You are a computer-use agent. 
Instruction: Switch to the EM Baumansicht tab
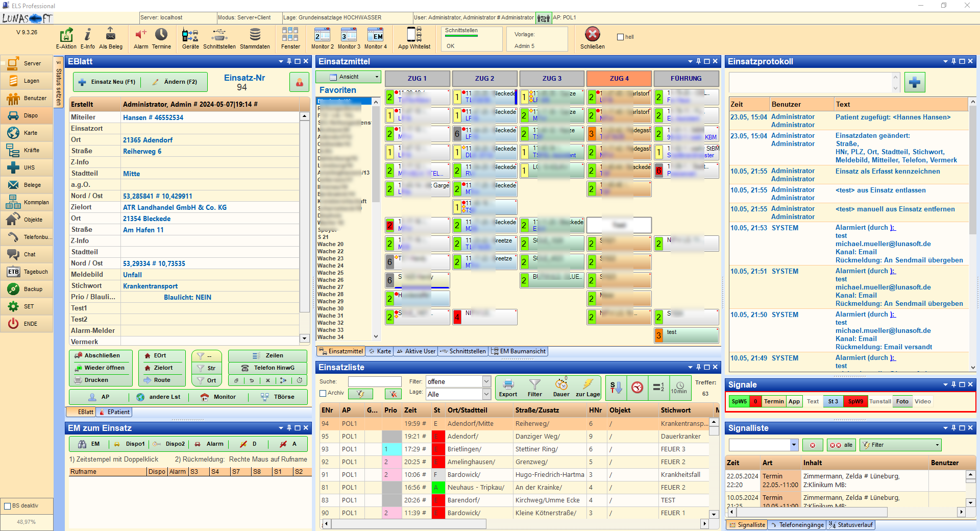coord(519,351)
